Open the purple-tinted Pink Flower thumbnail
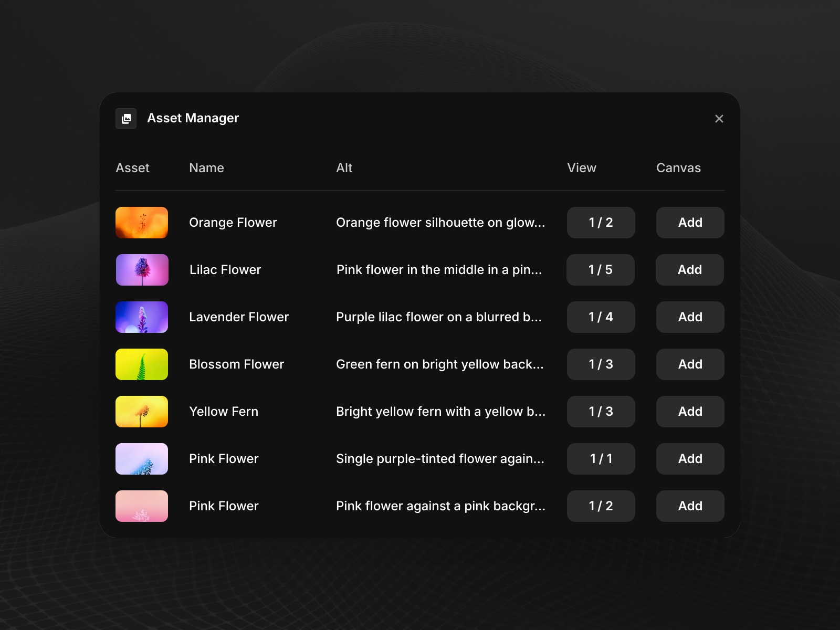The height and width of the screenshot is (630, 840). pos(142,459)
